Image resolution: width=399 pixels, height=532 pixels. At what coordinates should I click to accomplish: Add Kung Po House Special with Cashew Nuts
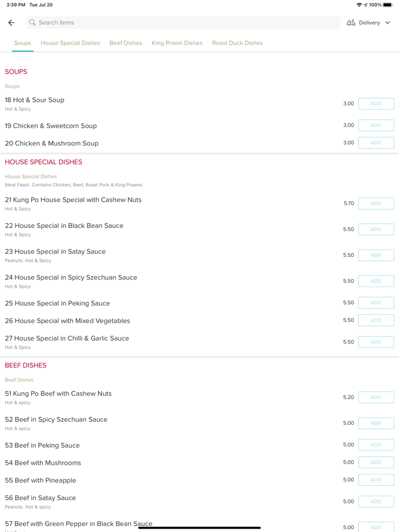(x=376, y=203)
